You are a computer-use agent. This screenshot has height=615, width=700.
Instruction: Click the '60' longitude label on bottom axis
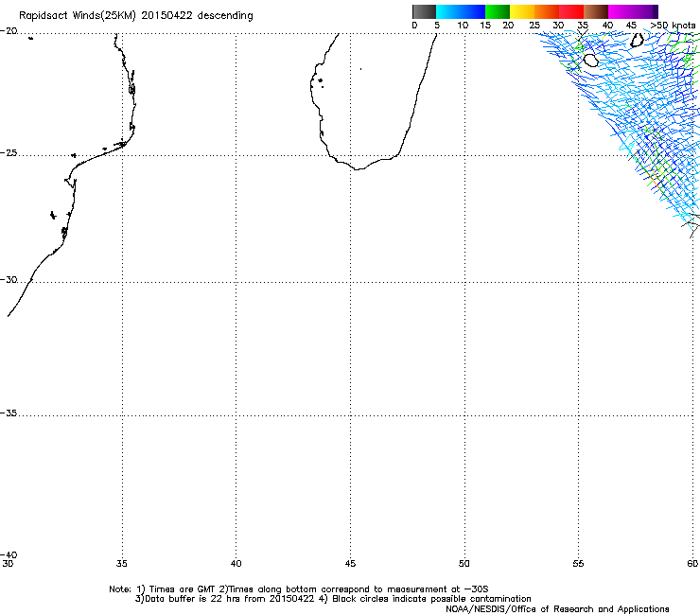692,564
